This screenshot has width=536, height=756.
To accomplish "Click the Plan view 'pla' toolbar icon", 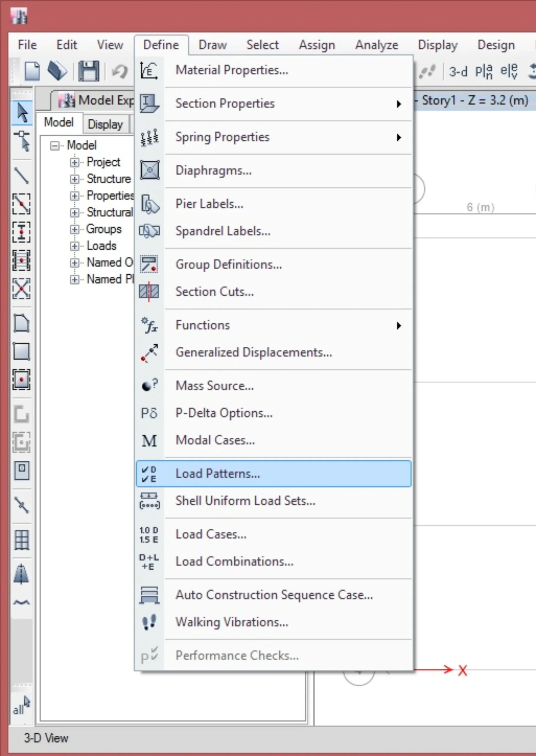I will (484, 71).
